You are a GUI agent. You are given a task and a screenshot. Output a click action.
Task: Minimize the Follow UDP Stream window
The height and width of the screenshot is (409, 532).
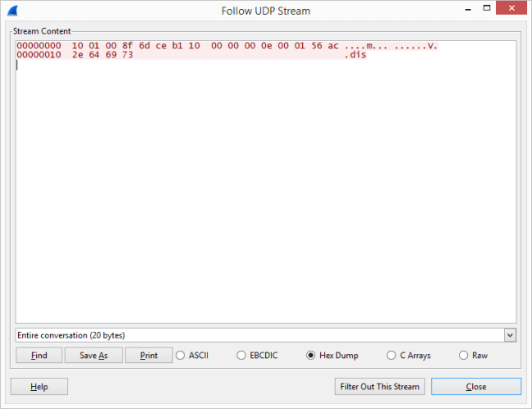coord(468,9)
